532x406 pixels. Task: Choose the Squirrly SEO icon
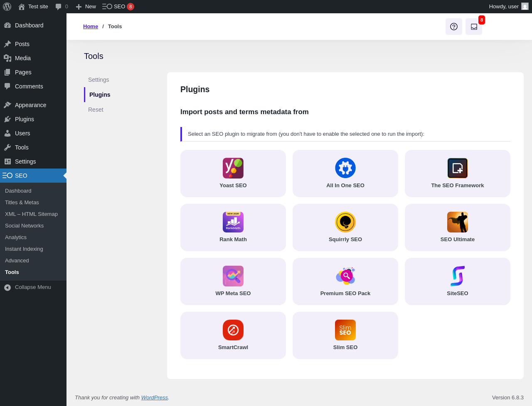tap(345, 222)
